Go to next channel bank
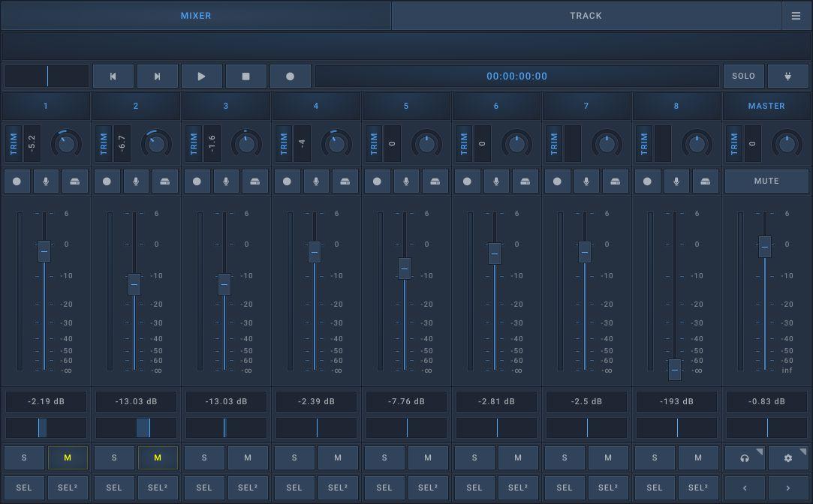 788,488
